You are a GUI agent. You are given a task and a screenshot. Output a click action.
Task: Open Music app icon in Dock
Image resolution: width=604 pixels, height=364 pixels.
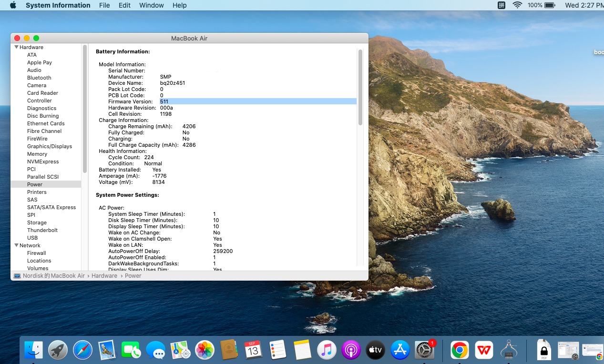[x=327, y=350]
